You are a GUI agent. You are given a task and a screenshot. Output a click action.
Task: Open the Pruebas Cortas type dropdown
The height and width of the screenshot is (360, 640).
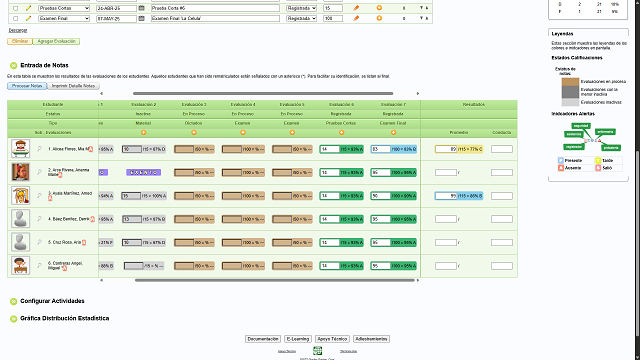coord(64,8)
